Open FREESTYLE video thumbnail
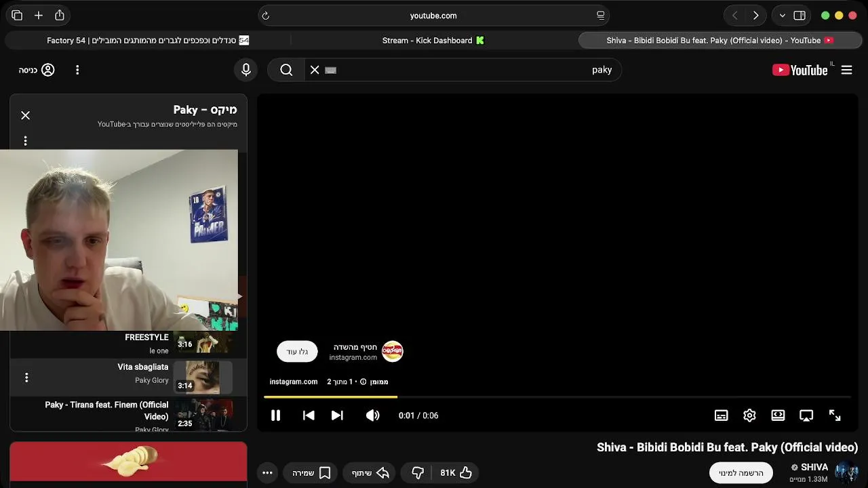Screen dimensions: 868x488 pos(203,342)
